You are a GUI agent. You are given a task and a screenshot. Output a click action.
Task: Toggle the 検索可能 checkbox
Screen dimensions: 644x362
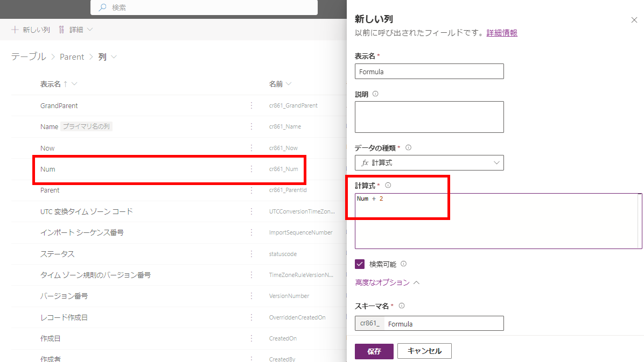tap(360, 264)
